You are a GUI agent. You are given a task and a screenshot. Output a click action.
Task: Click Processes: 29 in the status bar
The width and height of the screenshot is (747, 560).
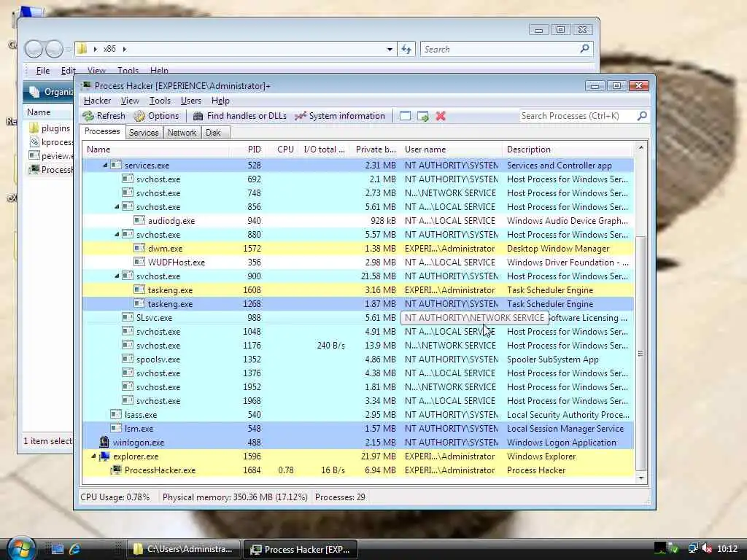tap(340, 497)
